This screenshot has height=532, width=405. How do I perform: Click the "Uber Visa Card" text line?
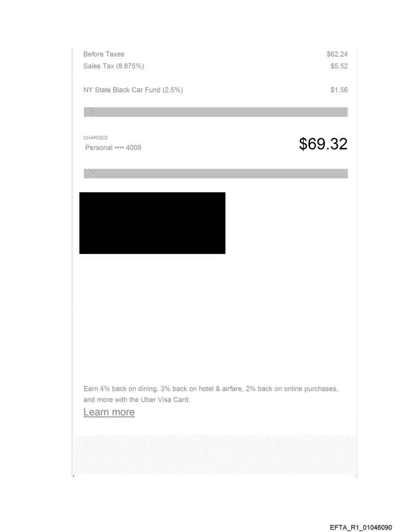coord(136,400)
